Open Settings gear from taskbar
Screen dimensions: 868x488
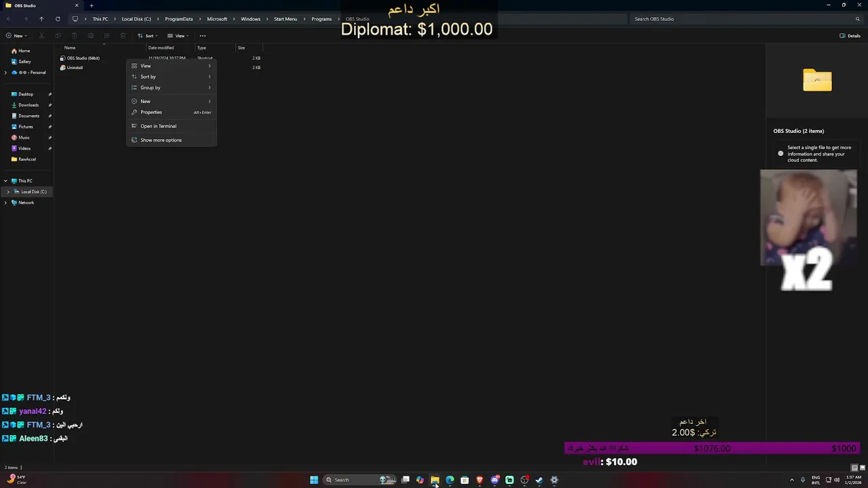pos(554,480)
